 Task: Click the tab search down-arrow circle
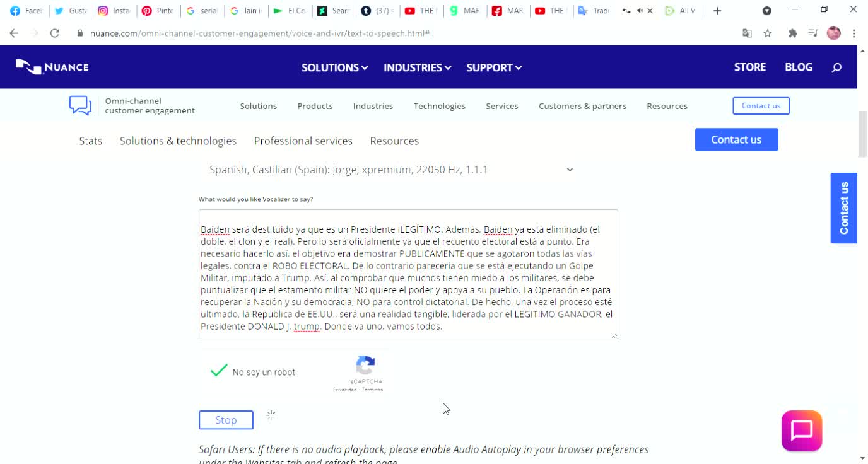point(767,11)
